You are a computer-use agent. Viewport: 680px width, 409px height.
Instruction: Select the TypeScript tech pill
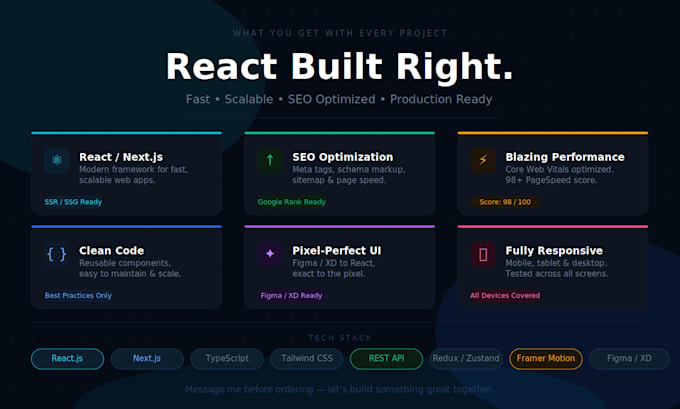tap(227, 359)
